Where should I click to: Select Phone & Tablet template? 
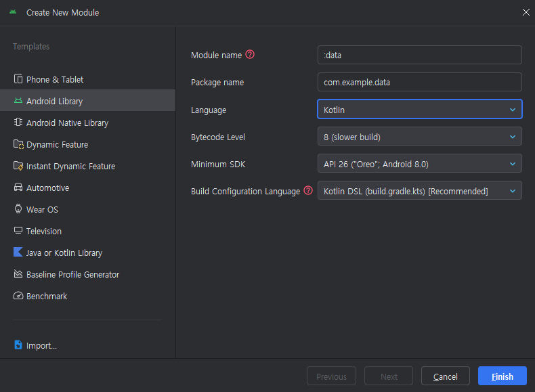point(87,79)
